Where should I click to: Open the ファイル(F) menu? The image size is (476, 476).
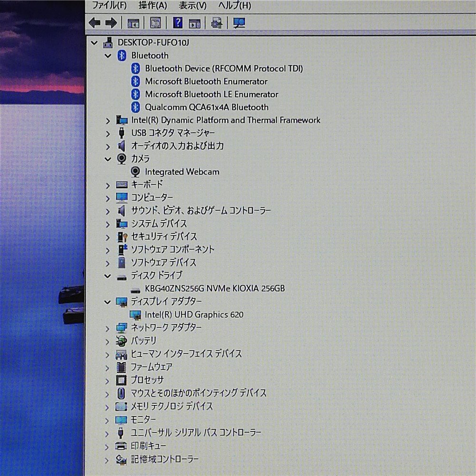tap(109, 6)
